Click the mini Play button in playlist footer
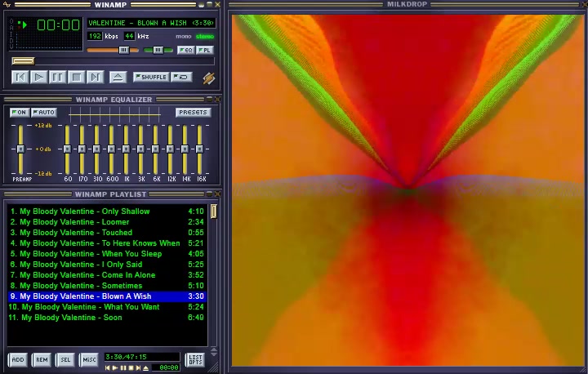588x374 pixels. point(115,368)
